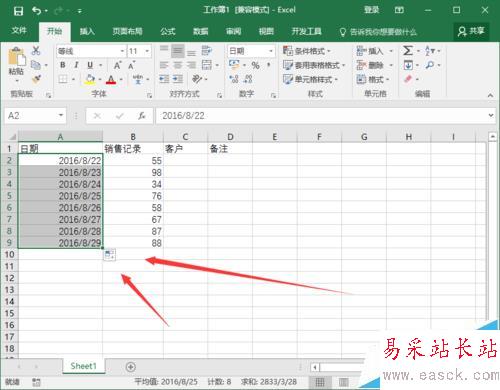Turn on wrap text
The image size is (500, 390).
pos(207,51)
